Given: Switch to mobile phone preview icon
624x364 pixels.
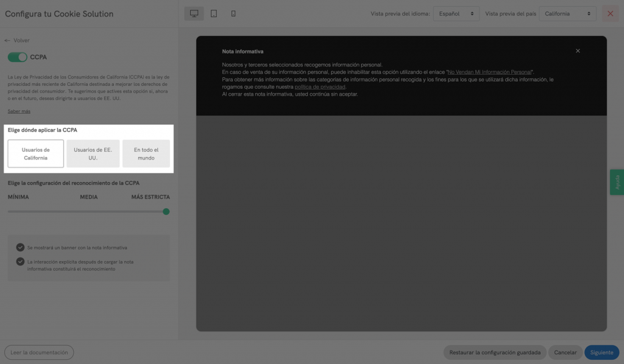Looking at the screenshot, I should [233, 13].
